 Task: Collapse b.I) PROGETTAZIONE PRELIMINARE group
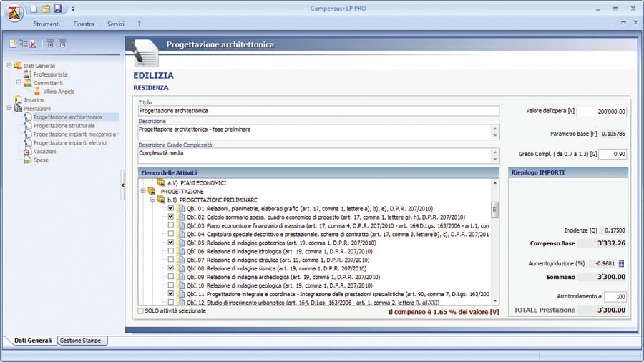point(152,200)
